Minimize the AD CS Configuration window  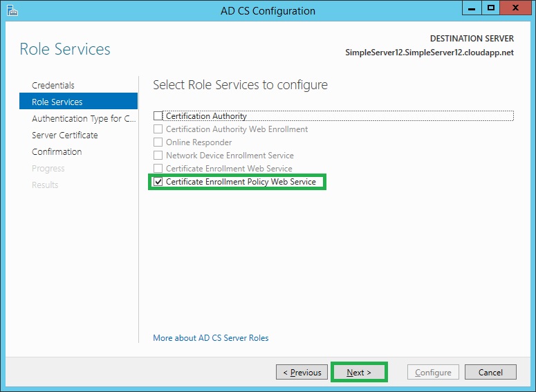coord(474,8)
